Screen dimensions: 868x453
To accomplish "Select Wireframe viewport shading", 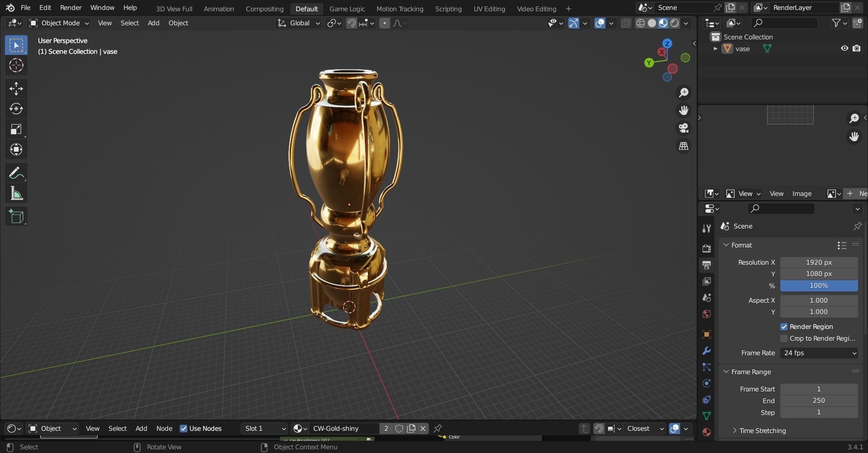I will (x=640, y=23).
